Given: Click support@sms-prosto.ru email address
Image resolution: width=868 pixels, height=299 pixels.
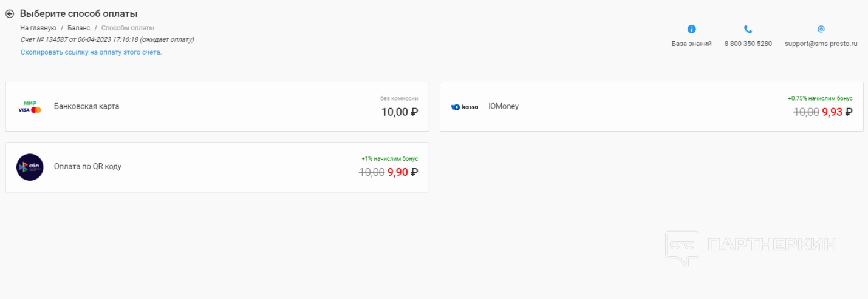Looking at the screenshot, I should [821, 44].
